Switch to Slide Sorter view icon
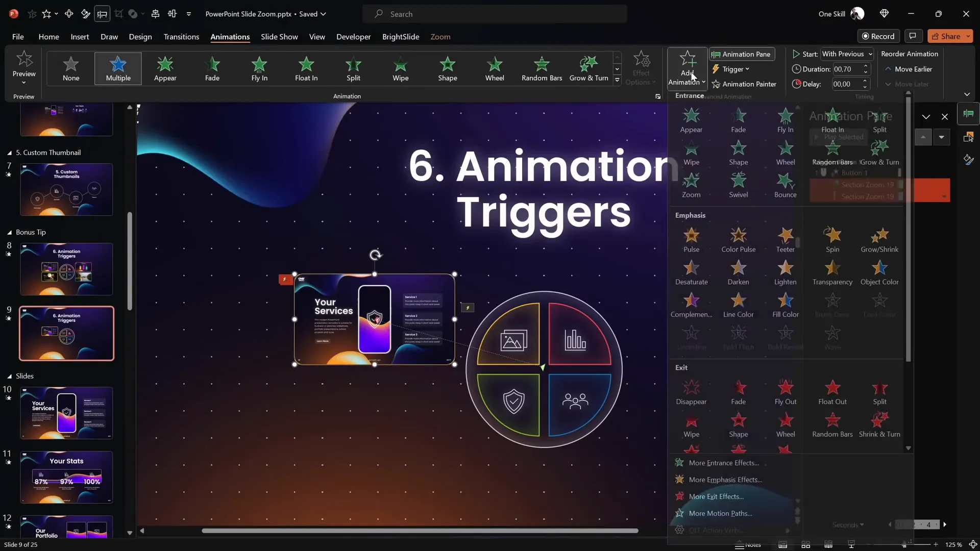The width and height of the screenshot is (980, 551). click(805, 545)
